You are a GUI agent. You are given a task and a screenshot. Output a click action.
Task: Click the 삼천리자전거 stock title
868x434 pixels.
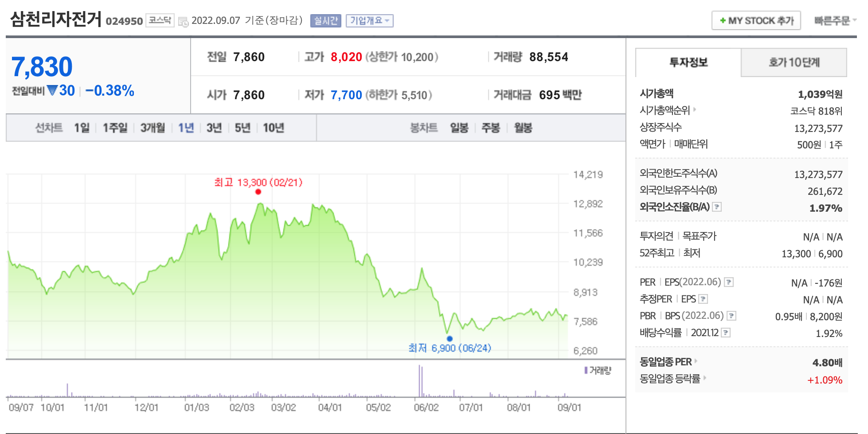pyautogui.click(x=56, y=19)
